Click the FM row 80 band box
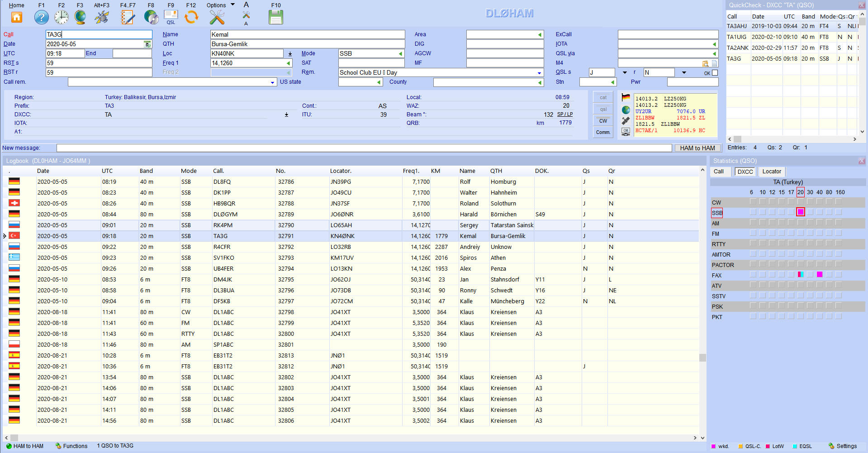 (829, 233)
